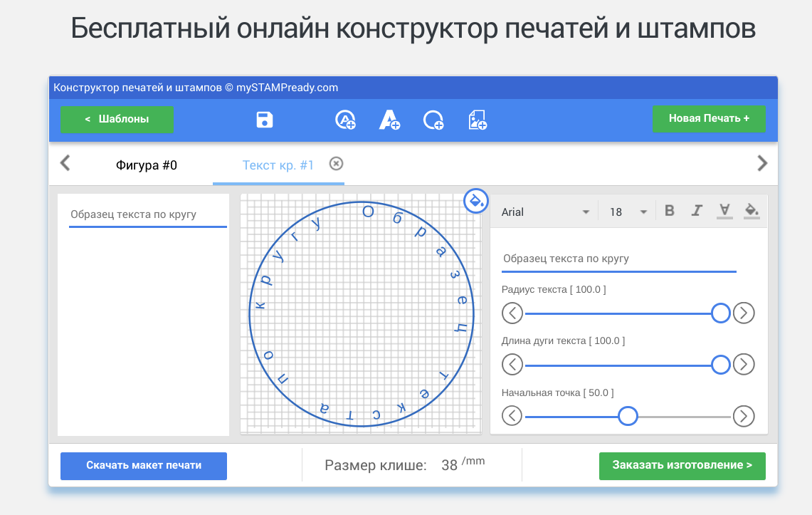
Task: Toggle bold text formatting
Action: click(x=670, y=210)
